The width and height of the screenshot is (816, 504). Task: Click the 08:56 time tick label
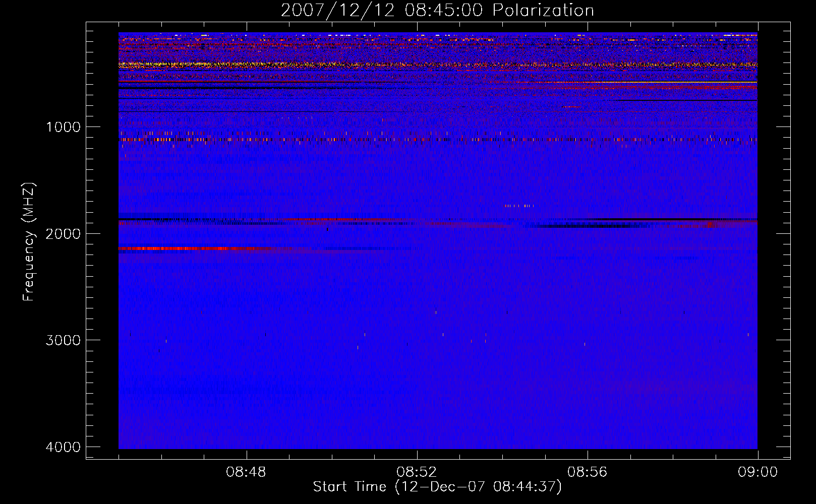pyautogui.click(x=587, y=472)
